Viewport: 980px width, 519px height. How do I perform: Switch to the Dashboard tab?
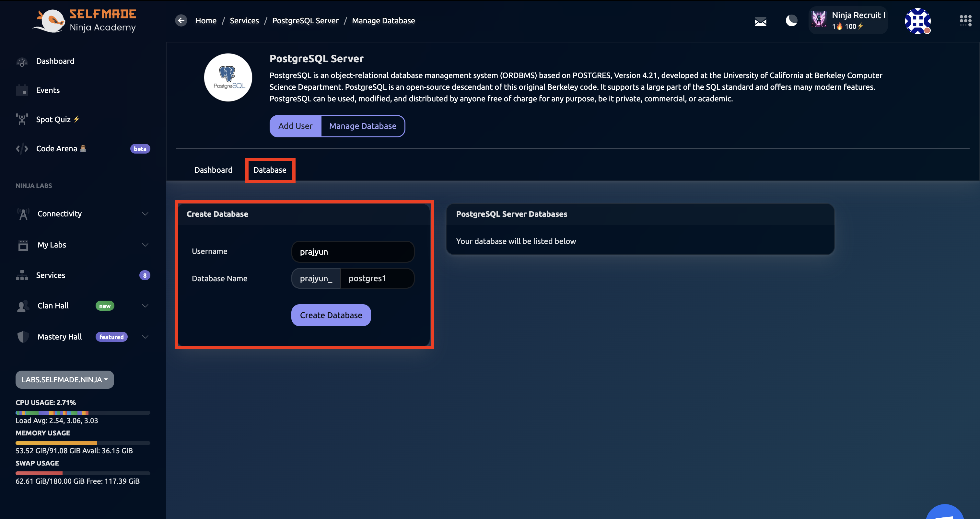[214, 170]
